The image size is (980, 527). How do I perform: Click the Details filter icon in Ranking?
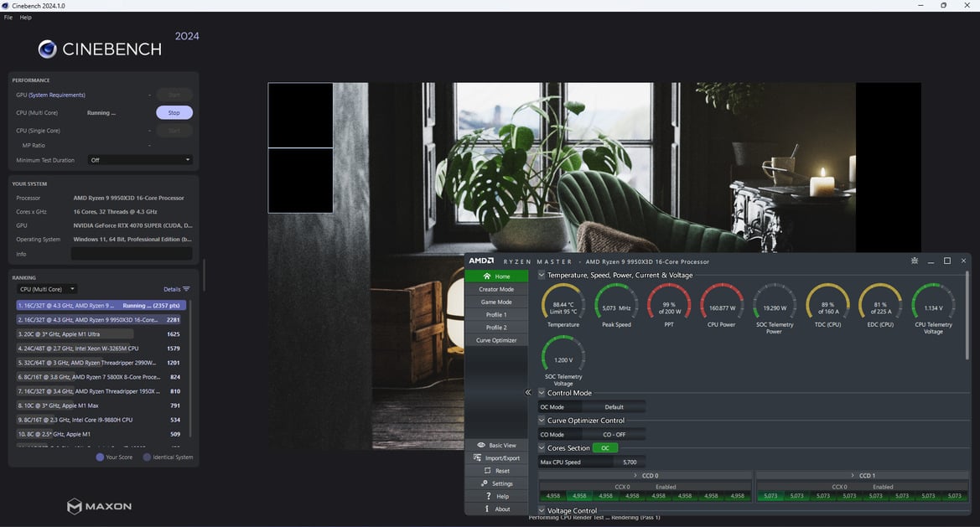186,289
